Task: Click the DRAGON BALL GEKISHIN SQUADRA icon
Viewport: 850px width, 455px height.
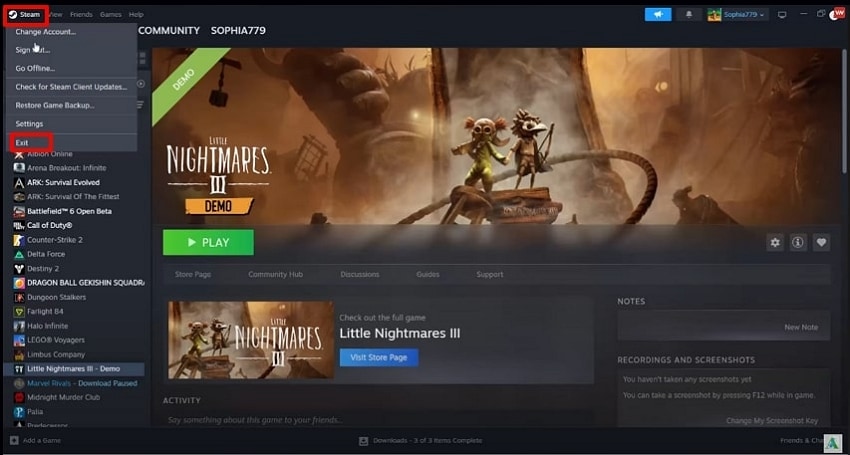Action: coord(19,283)
